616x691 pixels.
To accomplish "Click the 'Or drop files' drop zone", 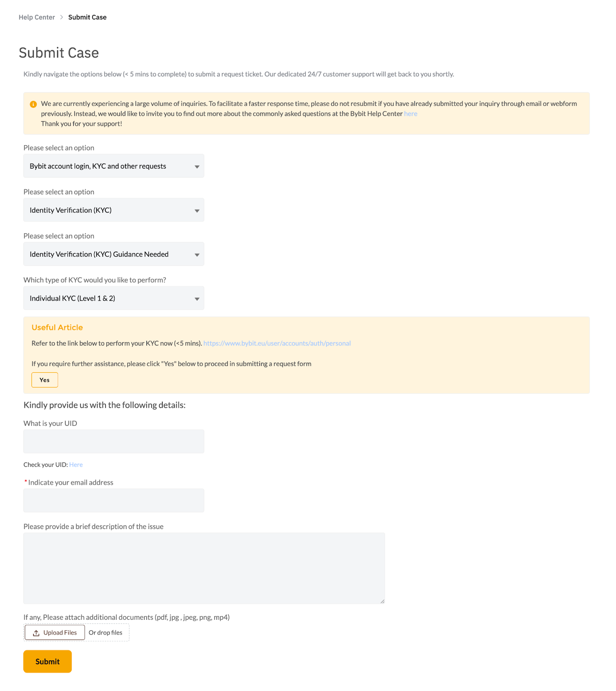I will pos(106,633).
